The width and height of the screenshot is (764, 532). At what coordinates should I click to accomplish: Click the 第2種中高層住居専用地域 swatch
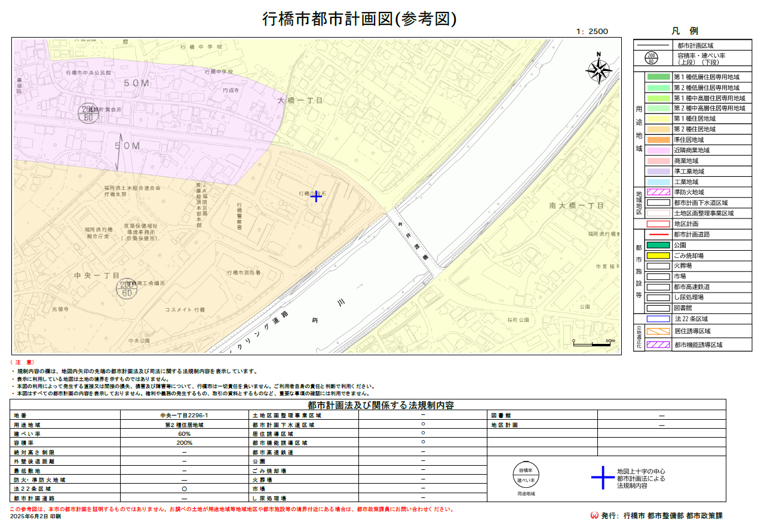click(x=658, y=108)
